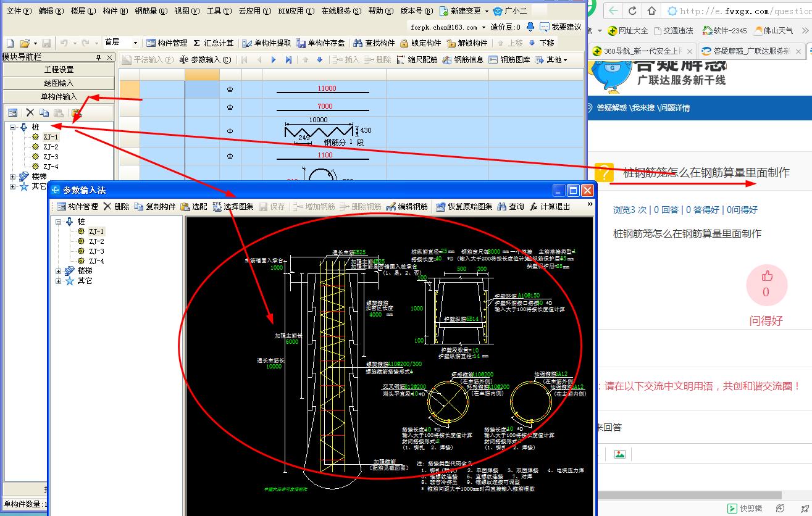The width and height of the screenshot is (812, 516).
Task: Open the 文件 menu
Action: coord(18,11)
